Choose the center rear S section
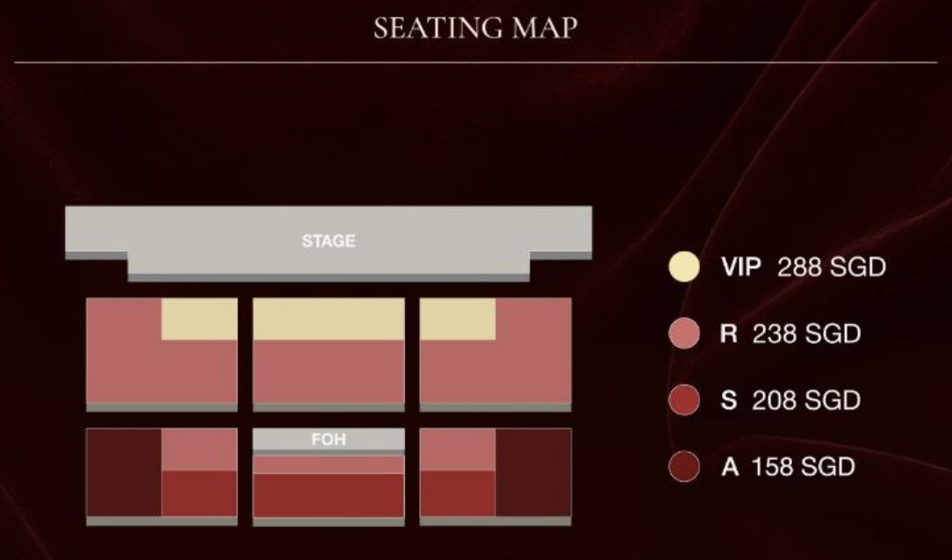952x560 pixels. coord(328,495)
